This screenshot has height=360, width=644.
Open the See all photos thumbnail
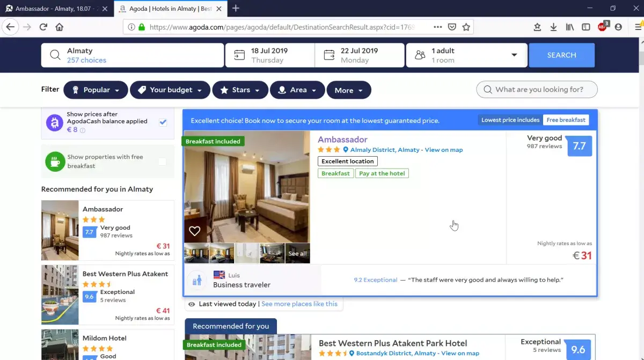(297, 254)
